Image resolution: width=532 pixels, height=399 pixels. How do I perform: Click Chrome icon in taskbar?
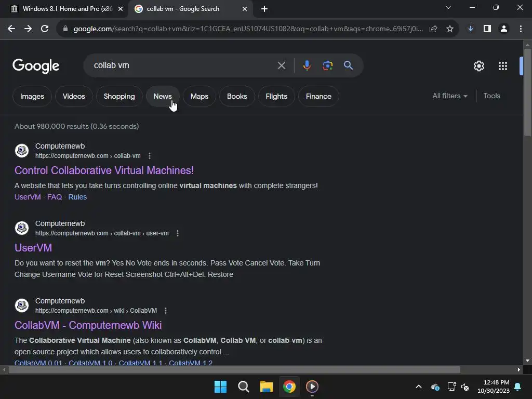coord(289,387)
